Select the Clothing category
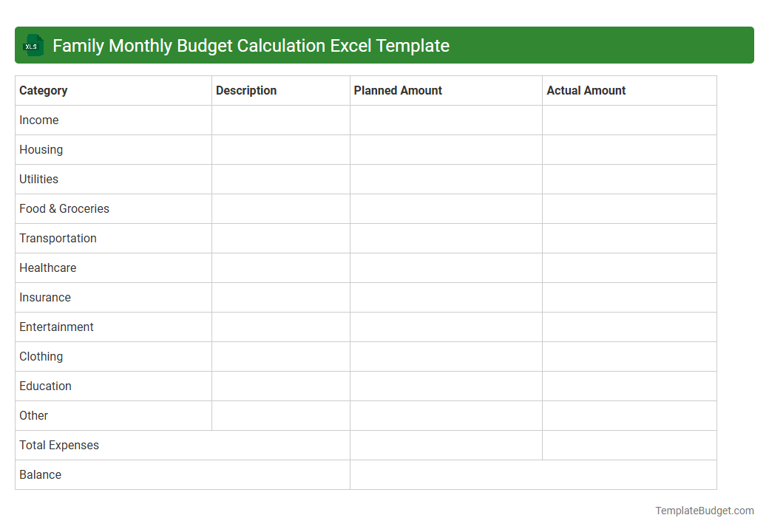 pyautogui.click(x=41, y=356)
